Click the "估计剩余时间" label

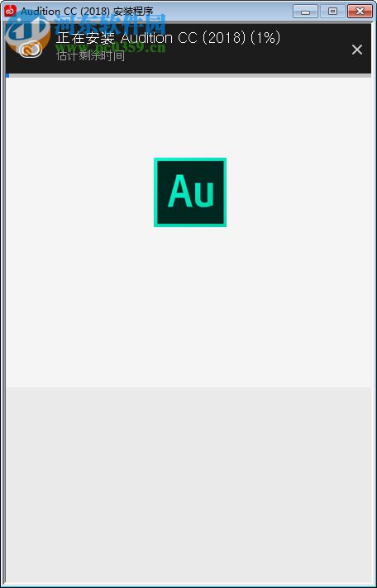90,56
